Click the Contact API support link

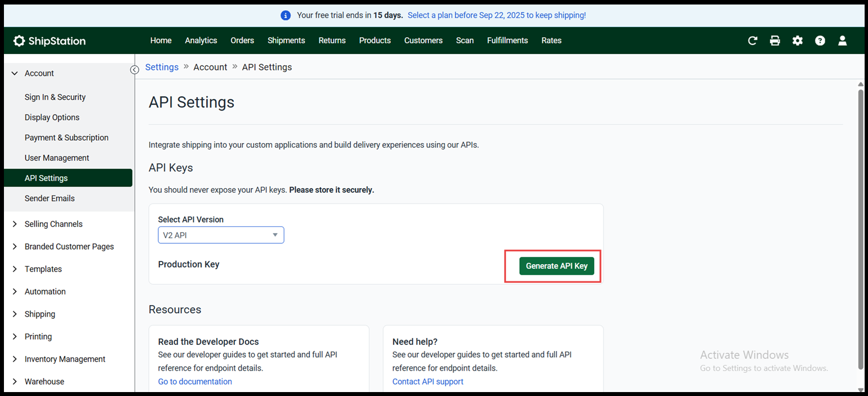428,382
